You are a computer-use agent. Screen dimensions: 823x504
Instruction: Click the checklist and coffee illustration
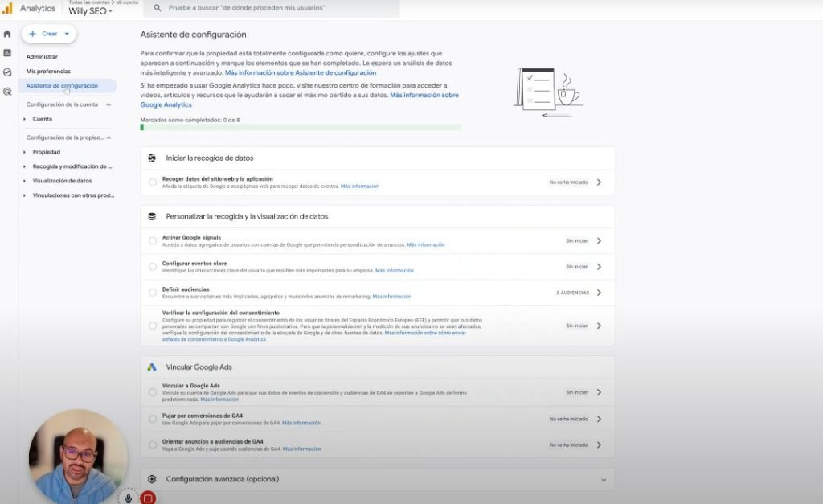tap(548, 92)
